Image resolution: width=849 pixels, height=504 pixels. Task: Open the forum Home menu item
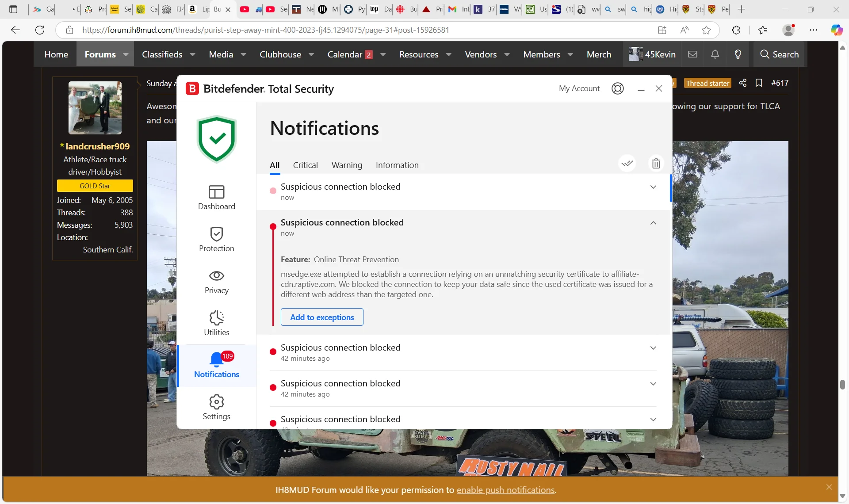(x=56, y=54)
